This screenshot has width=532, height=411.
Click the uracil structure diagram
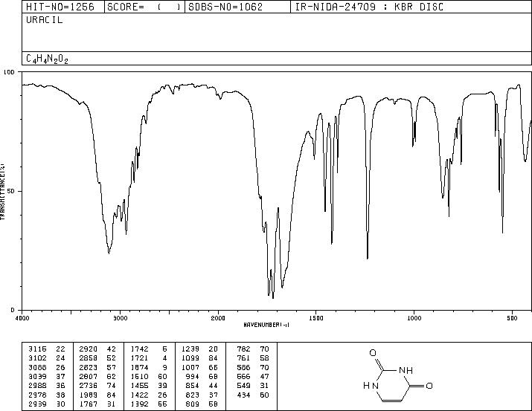(397, 376)
